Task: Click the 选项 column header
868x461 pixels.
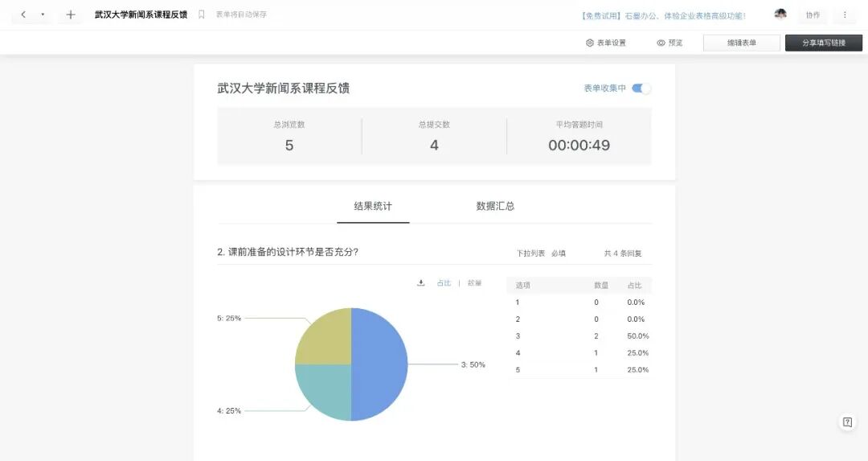Action: 522,286
